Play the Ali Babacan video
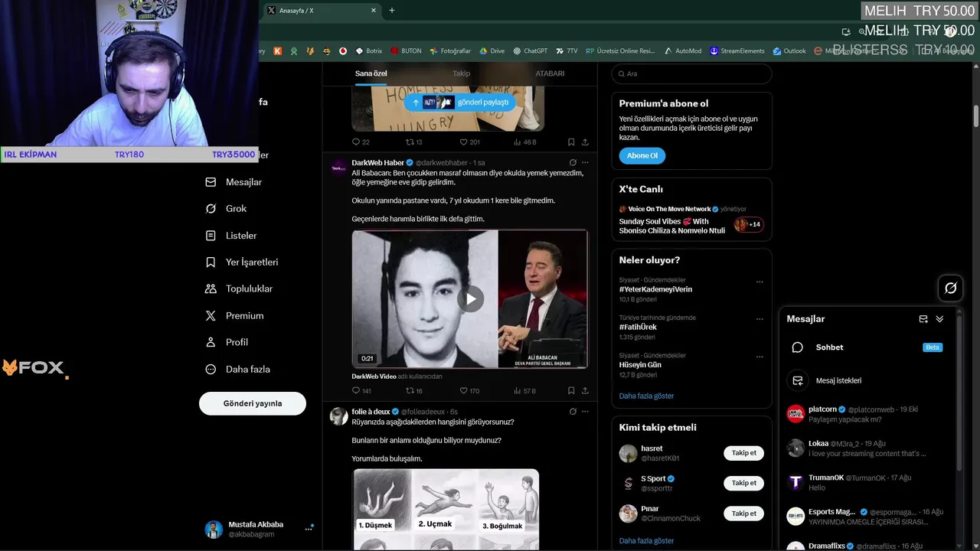Screen dimensions: 980x551 click(470, 299)
